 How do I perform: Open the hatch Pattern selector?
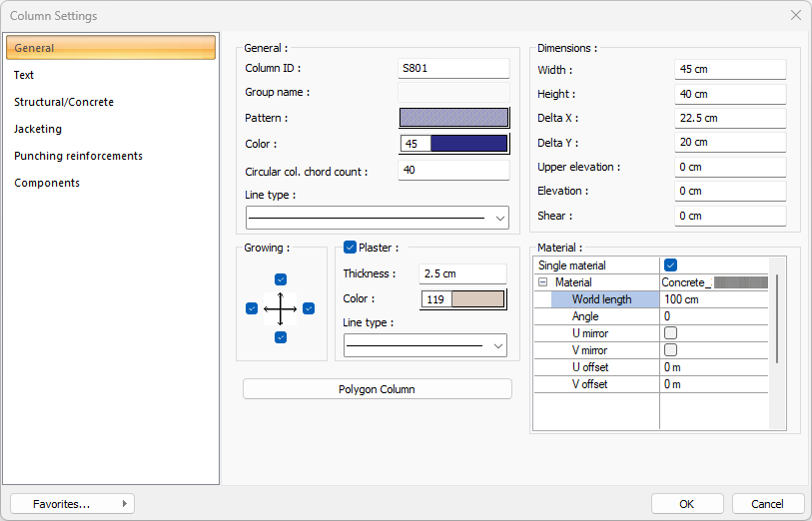pyautogui.click(x=453, y=118)
